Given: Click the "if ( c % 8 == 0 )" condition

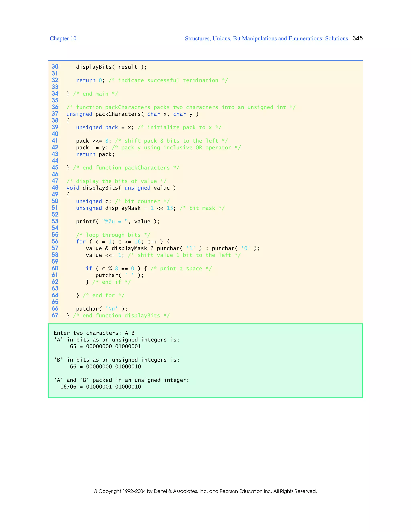Looking at the screenshot, I should (113, 268).
